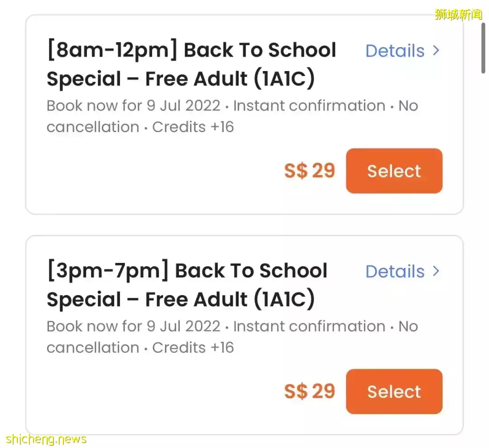Click 'Credits +16' on the 3pm-7pm card
The height and width of the screenshot is (448, 489).
(193, 348)
